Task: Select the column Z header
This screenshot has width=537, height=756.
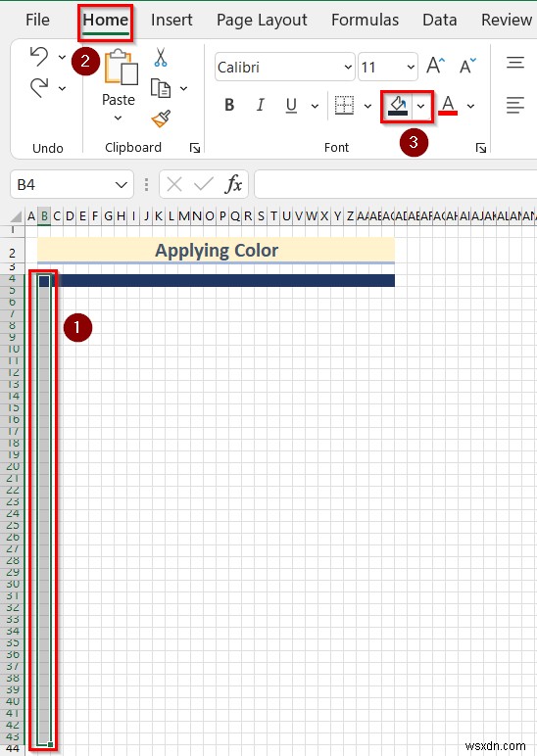Action: (x=350, y=216)
